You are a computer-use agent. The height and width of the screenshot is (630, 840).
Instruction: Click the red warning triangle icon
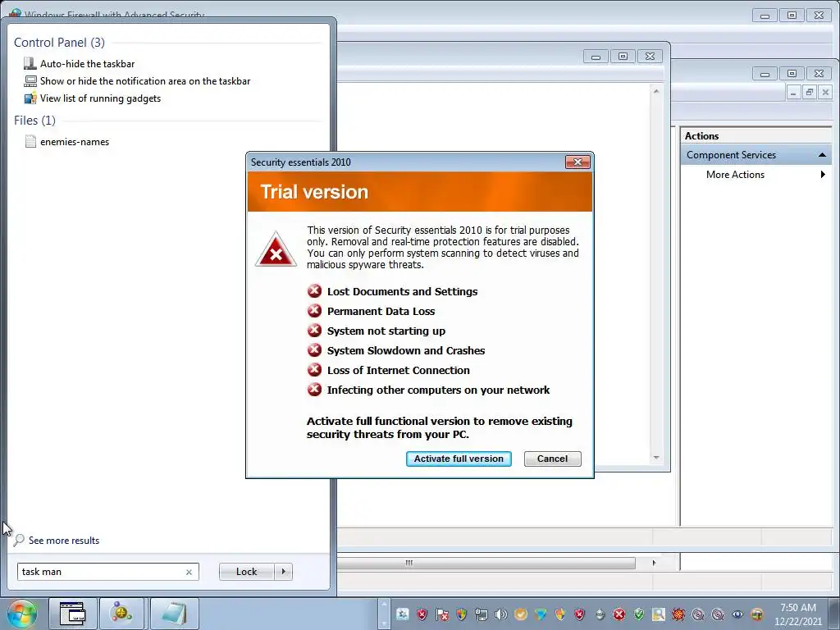[x=276, y=249]
